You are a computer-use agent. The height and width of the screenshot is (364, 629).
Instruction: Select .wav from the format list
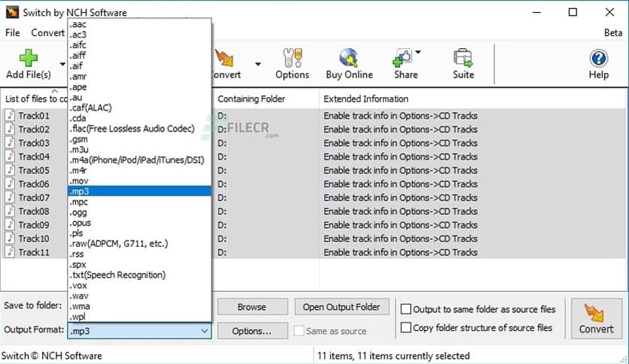(x=79, y=296)
